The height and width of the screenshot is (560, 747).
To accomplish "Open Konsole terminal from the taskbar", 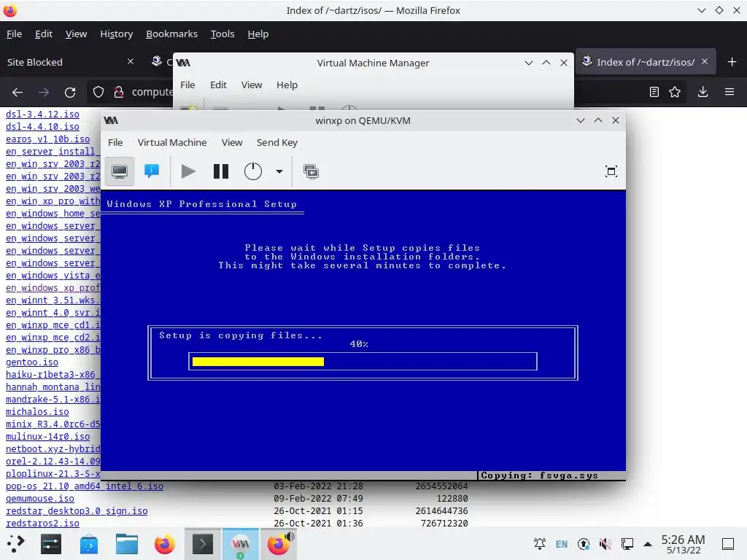I will [203, 544].
